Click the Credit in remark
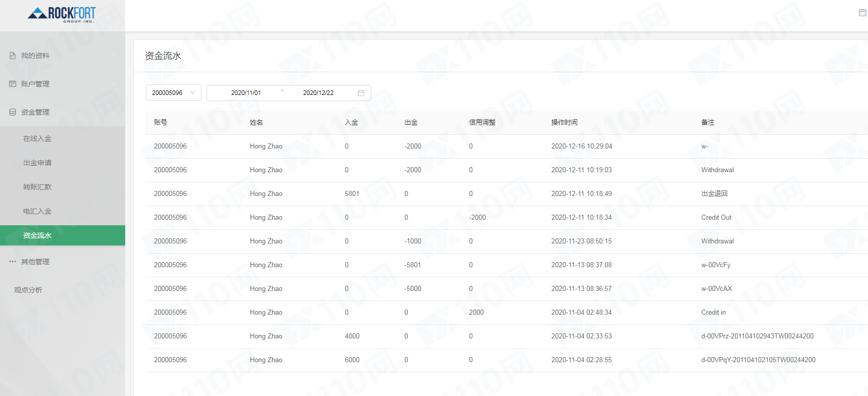This screenshot has width=868, height=396. (713, 313)
